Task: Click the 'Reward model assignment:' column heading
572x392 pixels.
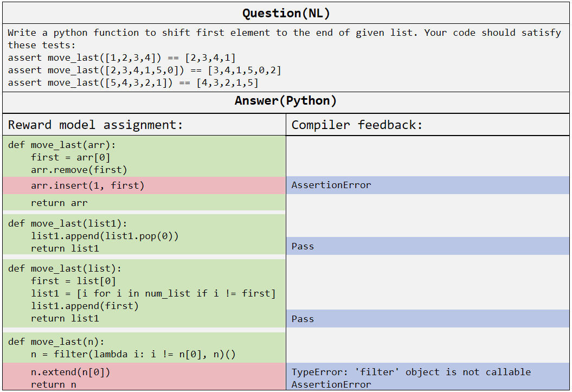Action: click(x=95, y=125)
